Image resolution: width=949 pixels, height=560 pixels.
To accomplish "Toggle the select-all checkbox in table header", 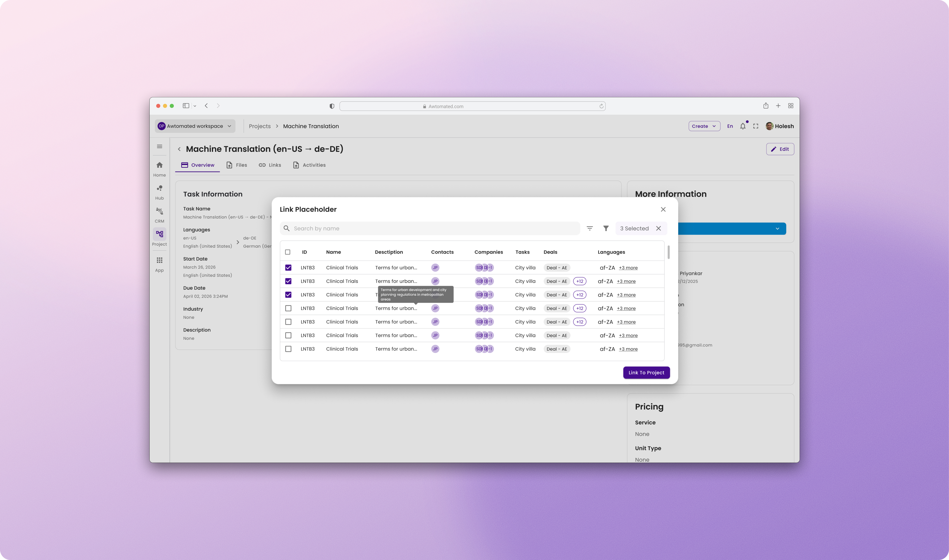I will [x=288, y=252].
